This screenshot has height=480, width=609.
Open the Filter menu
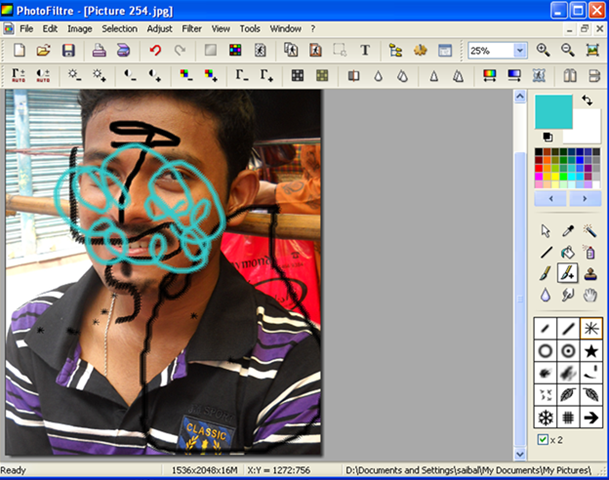pyautogui.click(x=191, y=29)
